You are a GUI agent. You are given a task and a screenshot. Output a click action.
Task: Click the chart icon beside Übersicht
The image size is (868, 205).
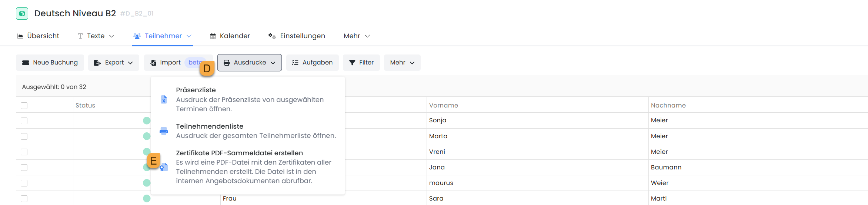[x=20, y=36]
